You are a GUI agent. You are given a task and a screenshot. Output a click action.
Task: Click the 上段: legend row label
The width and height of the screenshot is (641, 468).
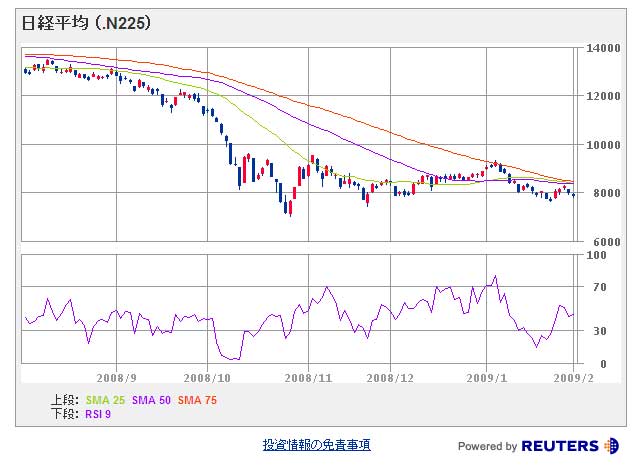(65, 400)
